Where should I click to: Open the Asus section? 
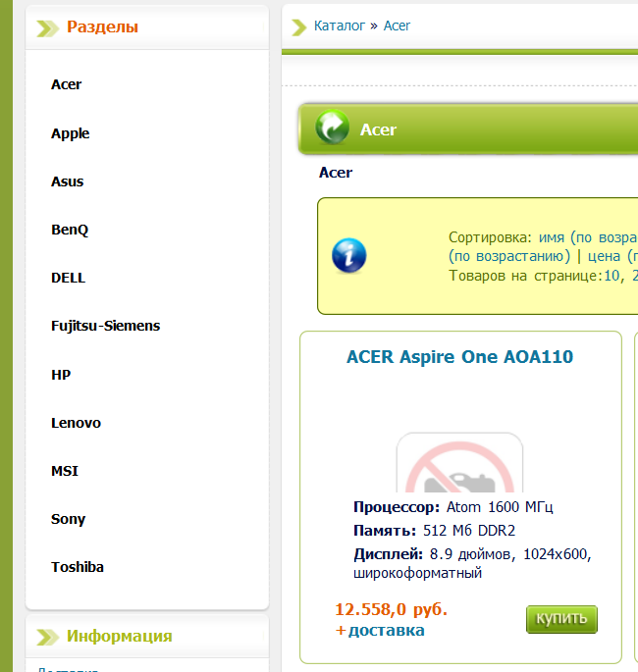68,181
